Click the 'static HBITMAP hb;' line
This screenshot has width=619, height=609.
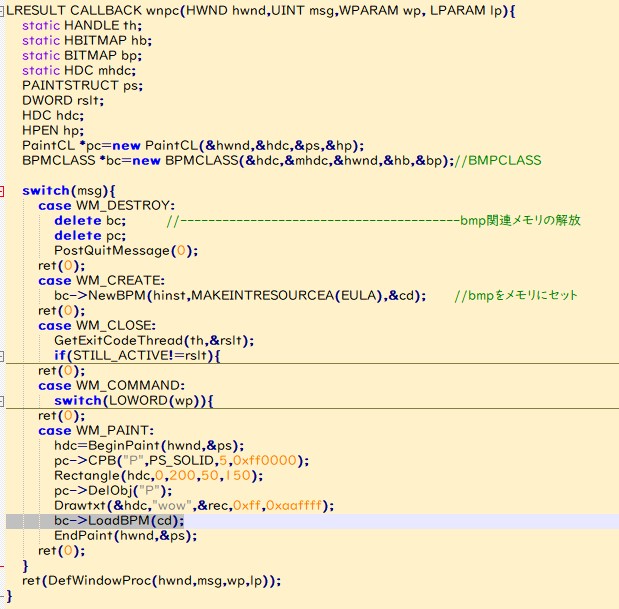(87, 41)
